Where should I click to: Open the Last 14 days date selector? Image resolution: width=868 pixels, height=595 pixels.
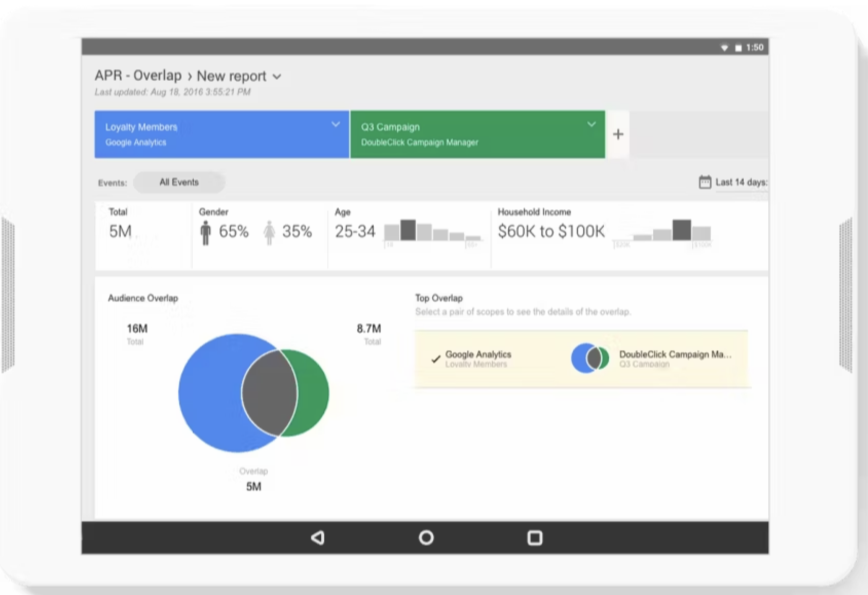[x=741, y=182]
